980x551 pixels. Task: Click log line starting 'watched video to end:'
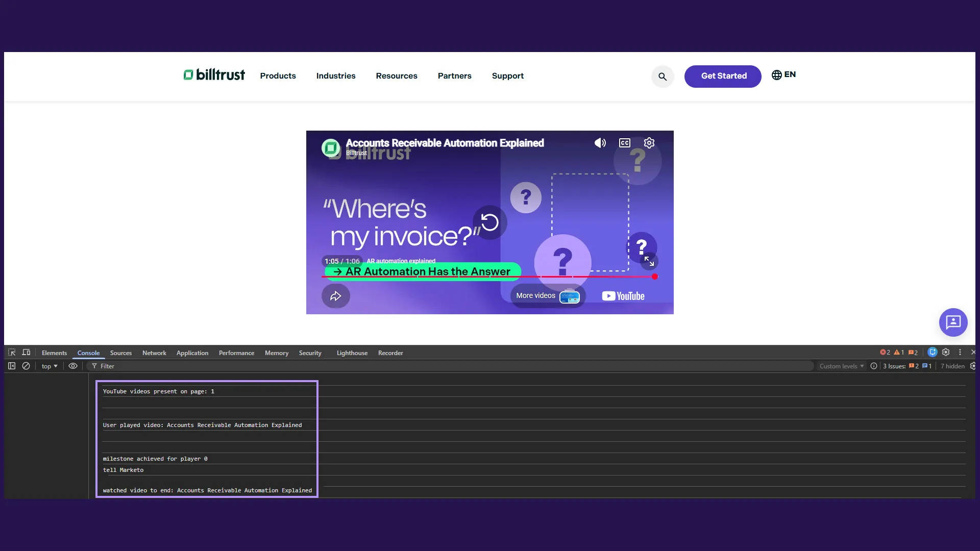(207, 490)
